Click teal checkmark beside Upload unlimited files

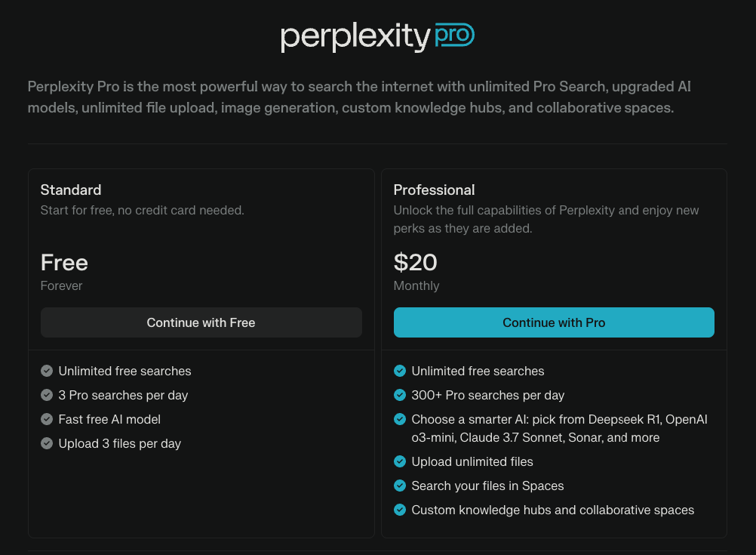pyautogui.click(x=400, y=461)
